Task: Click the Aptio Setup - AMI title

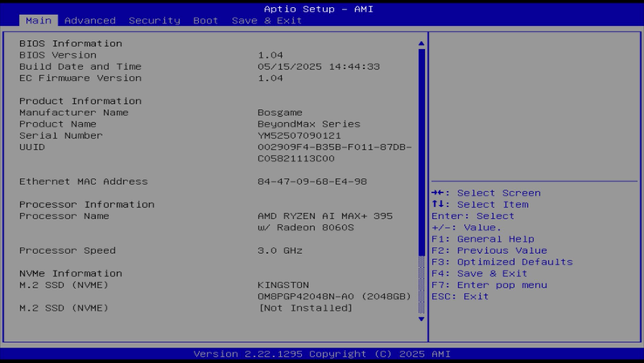Action: tap(319, 9)
